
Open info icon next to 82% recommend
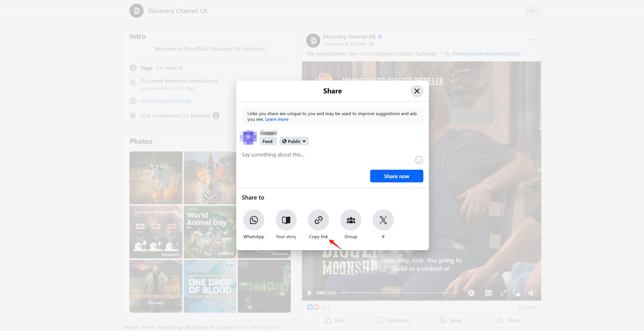click(x=216, y=116)
